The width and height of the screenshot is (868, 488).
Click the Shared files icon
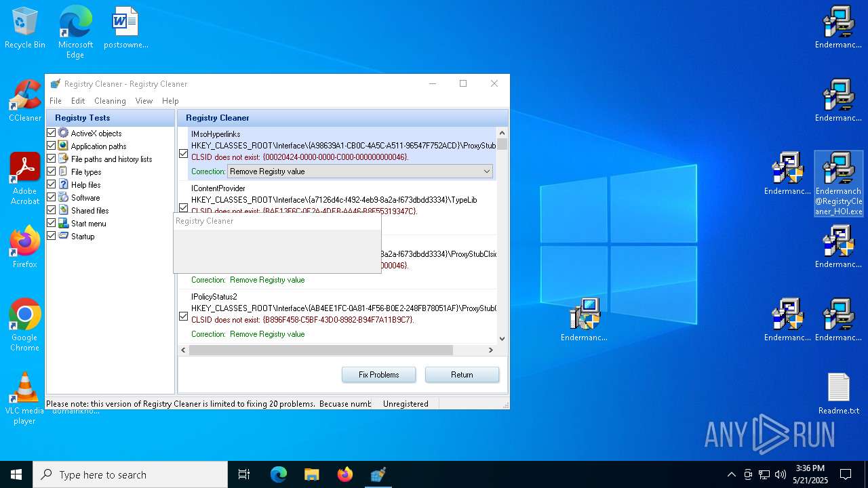(63, 210)
